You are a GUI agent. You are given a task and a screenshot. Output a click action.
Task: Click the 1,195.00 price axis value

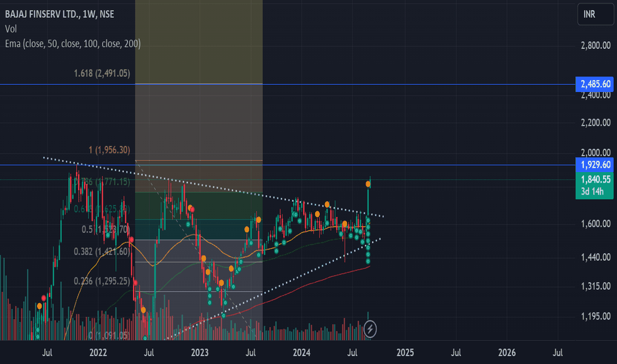[x=596, y=316]
